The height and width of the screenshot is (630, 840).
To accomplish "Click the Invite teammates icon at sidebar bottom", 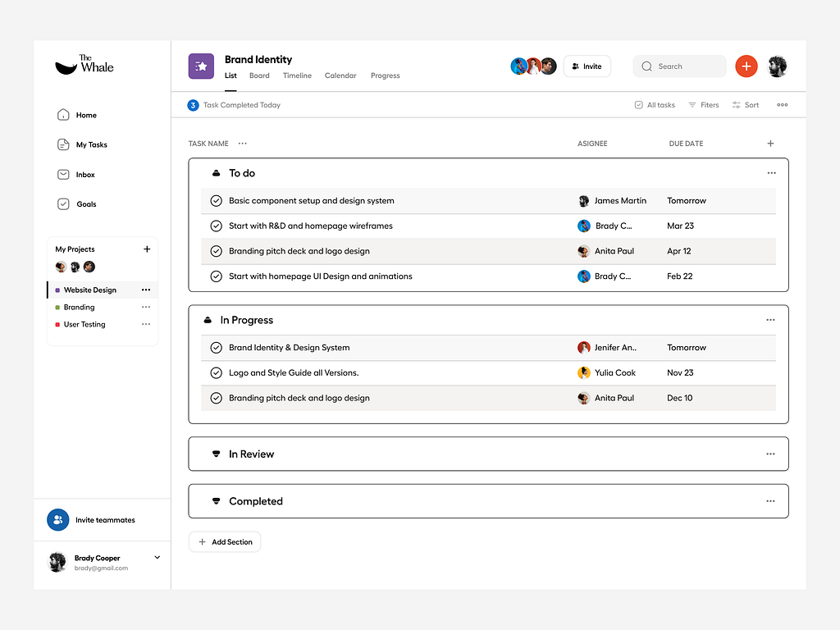I will tap(57, 519).
